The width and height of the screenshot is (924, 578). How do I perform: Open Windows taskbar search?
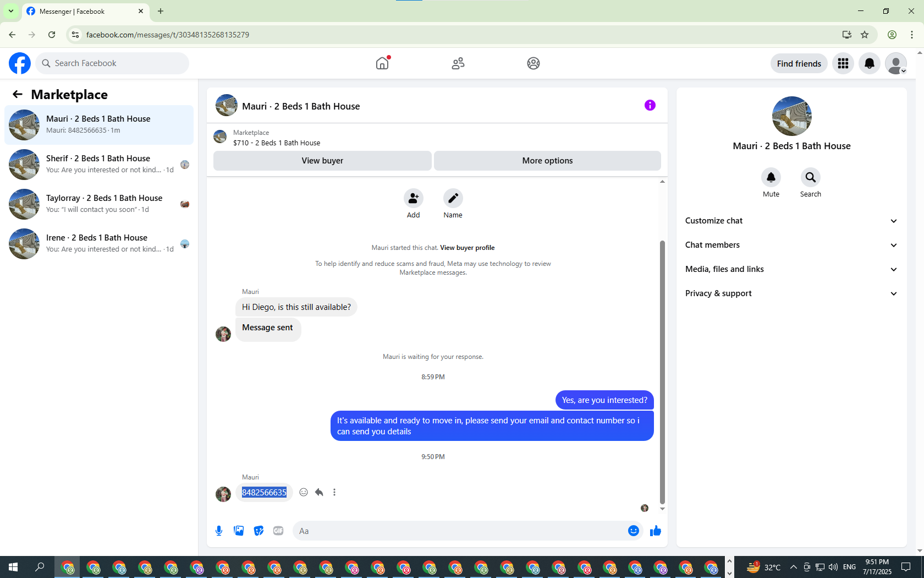coord(40,567)
